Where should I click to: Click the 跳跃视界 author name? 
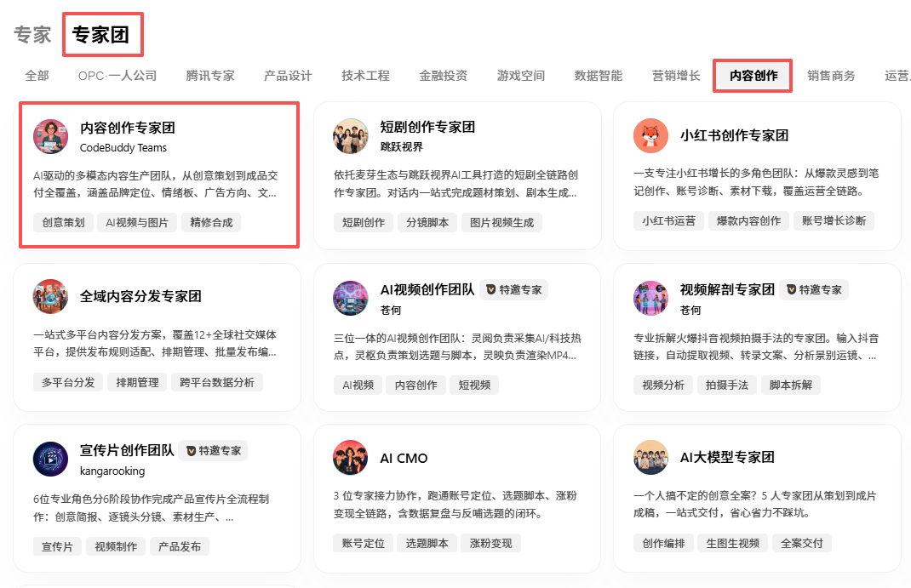click(402, 147)
